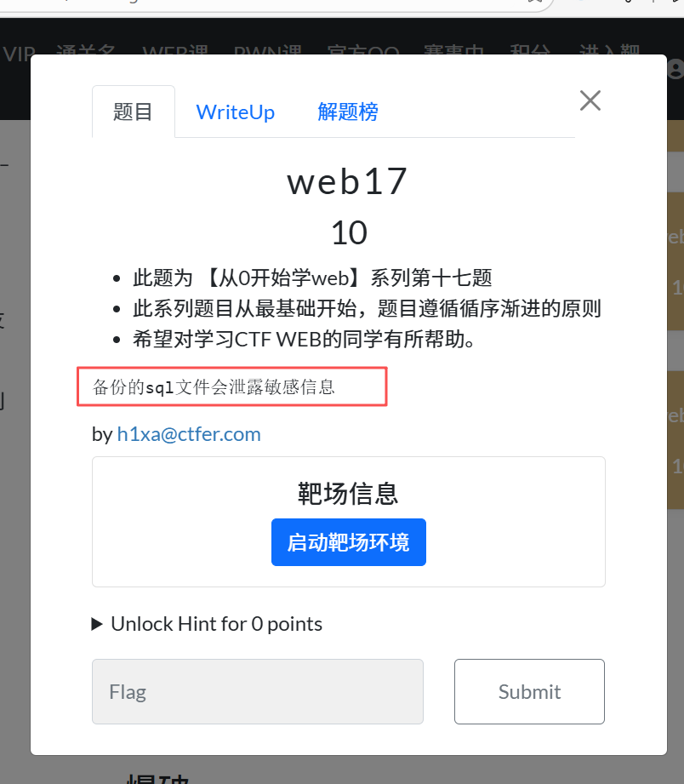The image size is (684, 784).
Task: Open the PWN课 navigation menu item
Action: pyautogui.click(x=268, y=50)
